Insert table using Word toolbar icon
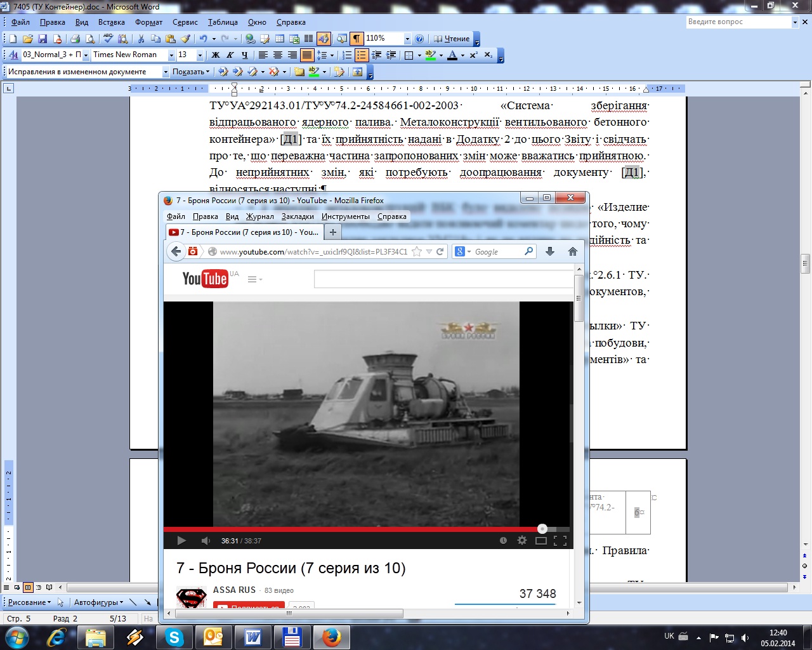Image resolution: width=812 pixels, height=650 pixels. [279, 39]
